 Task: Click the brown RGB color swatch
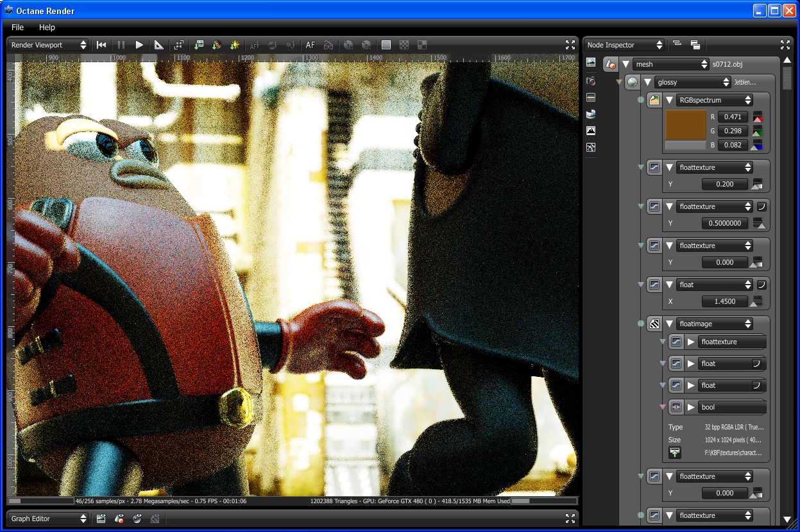(x=685, y=125)
